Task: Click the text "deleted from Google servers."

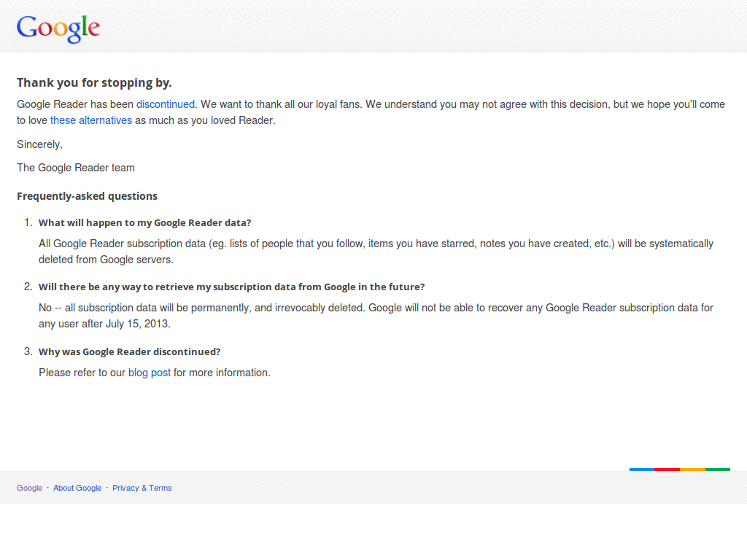Action: (x=106, y=260)
